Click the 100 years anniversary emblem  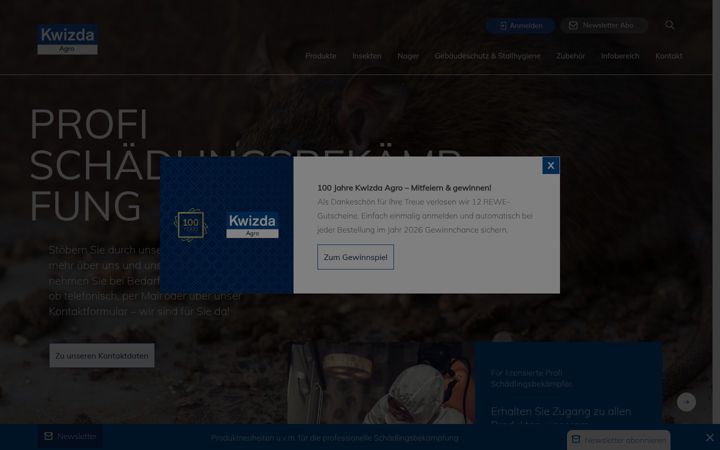click(x=191, y=225)
